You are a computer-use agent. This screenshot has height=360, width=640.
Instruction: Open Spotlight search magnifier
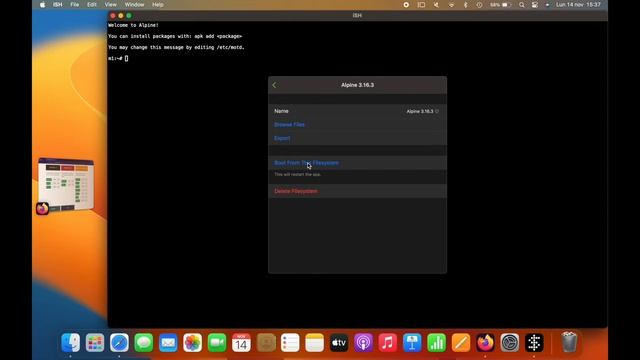coord(522,4)
